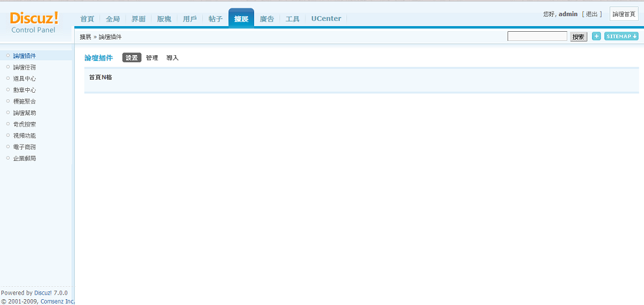This screenshot has height=305, width=644.
Task: Select 電子商務 in the sidebar
Action: (25, 147)
